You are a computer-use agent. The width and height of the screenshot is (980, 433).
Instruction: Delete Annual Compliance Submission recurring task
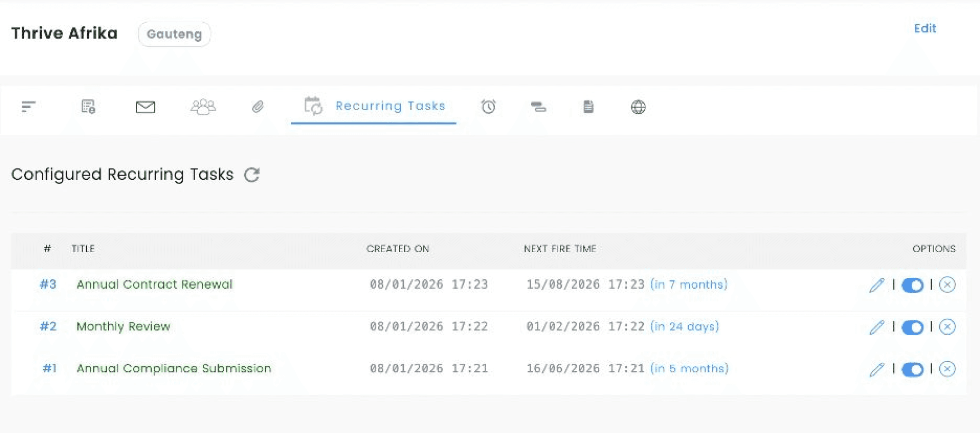pyautogui.click(x=947, y=369)
